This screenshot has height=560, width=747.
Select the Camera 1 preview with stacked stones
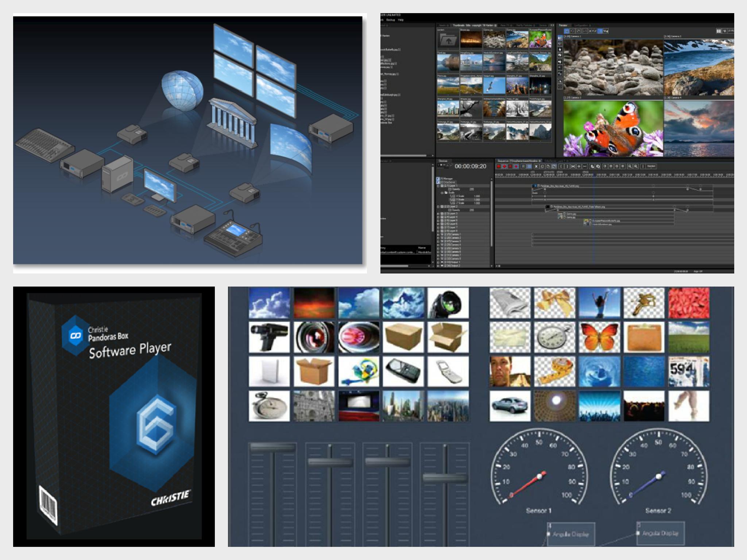tap(613, 67)
